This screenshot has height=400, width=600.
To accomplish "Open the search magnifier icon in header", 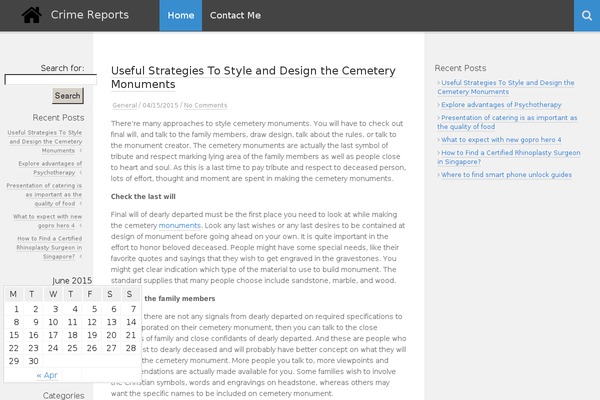I will click(587, 15).
